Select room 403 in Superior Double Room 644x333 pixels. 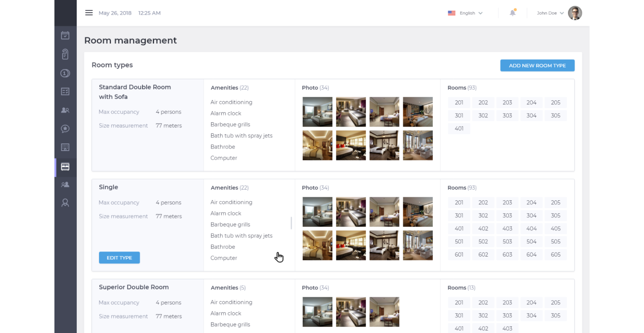click(x=507, y=328)
